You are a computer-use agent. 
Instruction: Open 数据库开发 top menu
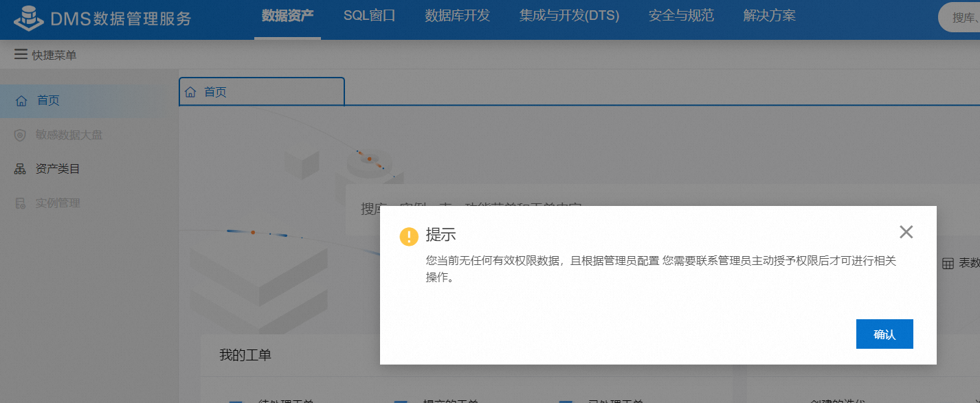coord(458,16)
